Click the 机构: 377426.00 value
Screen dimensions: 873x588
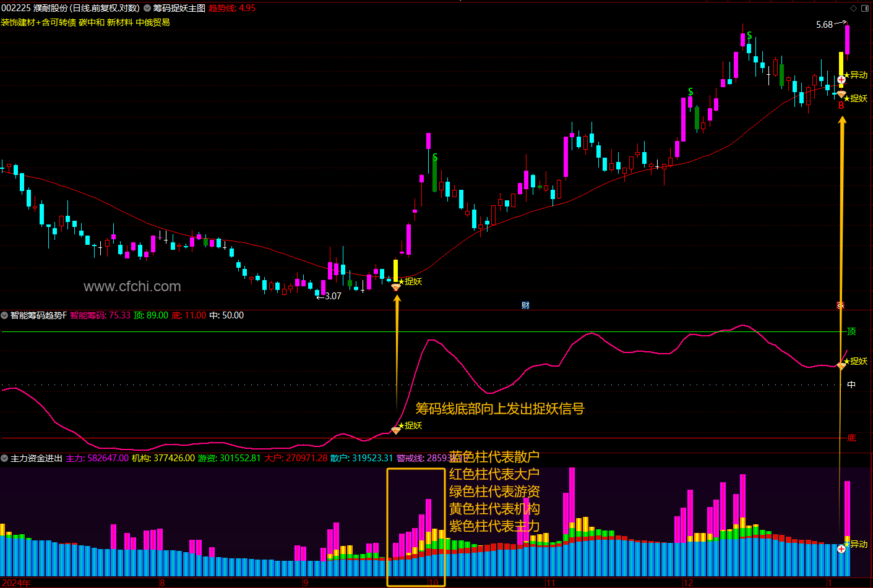coord(163,458)
